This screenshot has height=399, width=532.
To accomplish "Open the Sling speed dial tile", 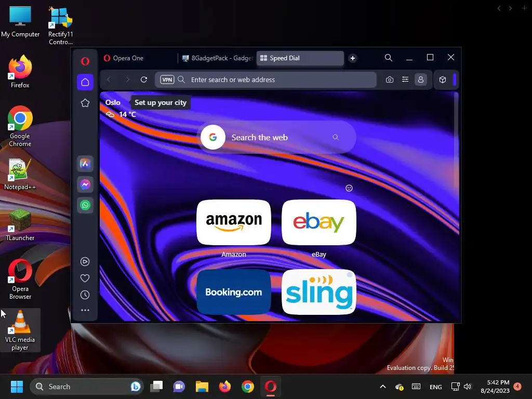I will [319, 292].
